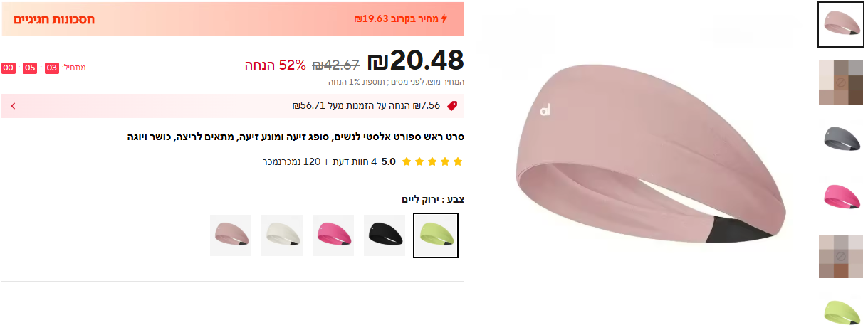Open the second blurred thumbnail image
The height and width of the screenshot is (335, 868).
841,82
